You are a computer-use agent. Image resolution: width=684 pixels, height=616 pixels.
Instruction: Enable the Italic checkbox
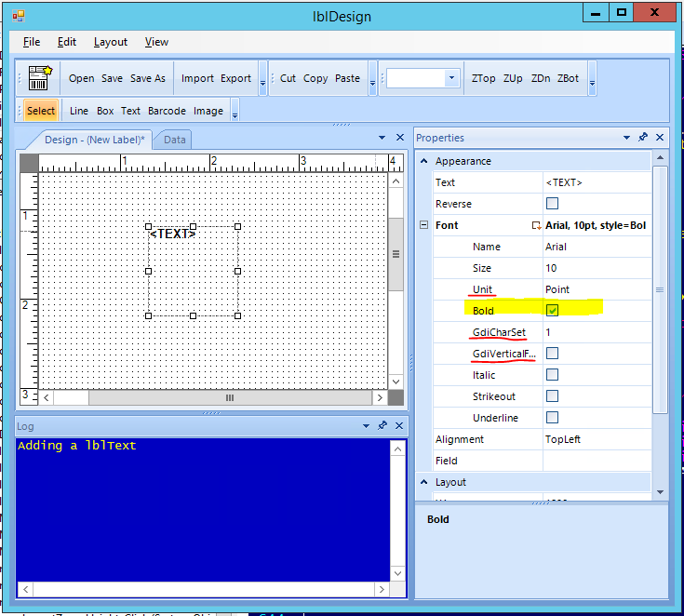pos(552,374)
